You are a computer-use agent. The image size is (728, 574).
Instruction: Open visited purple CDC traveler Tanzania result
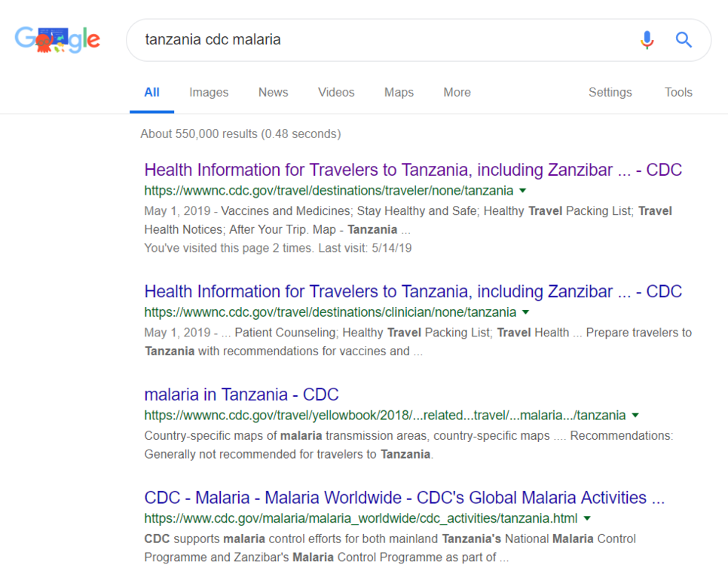pos(413,170)
